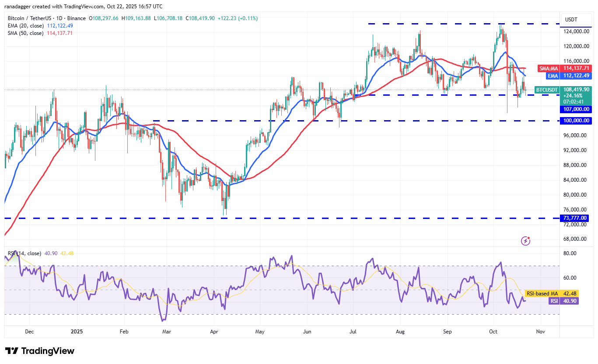Viewport: 598px width, 364px height.
Task: Click the 73,777.00 price level tag
Action: [x=575, y=218]
